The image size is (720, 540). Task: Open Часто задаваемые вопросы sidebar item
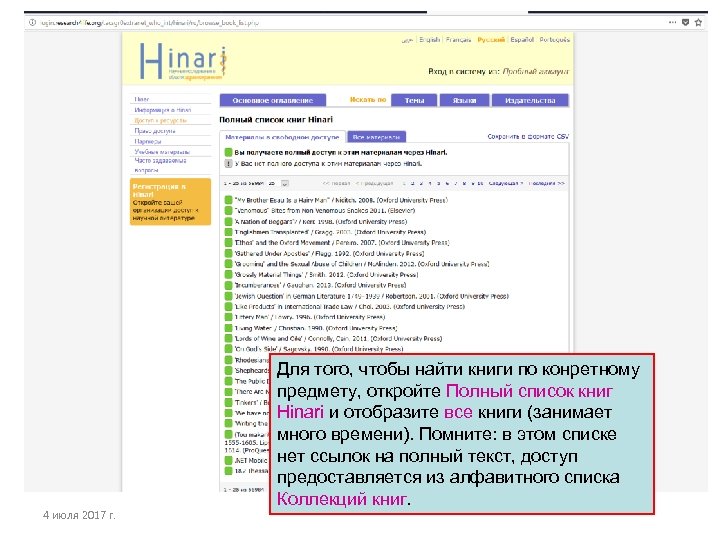tap(160, 165)
